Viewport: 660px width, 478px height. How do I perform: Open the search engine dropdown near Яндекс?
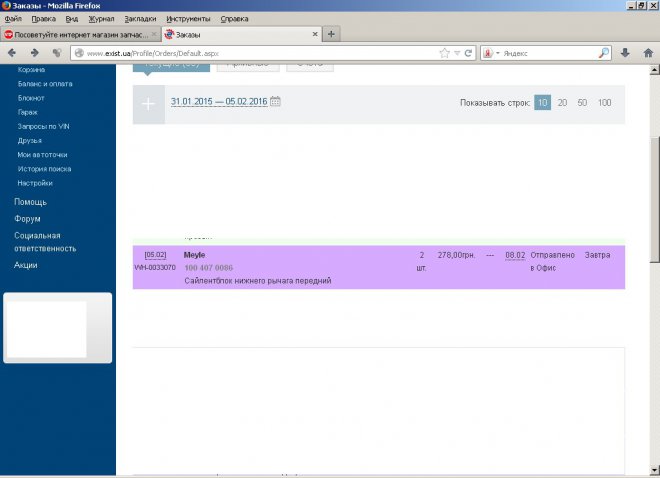point(497,53)
